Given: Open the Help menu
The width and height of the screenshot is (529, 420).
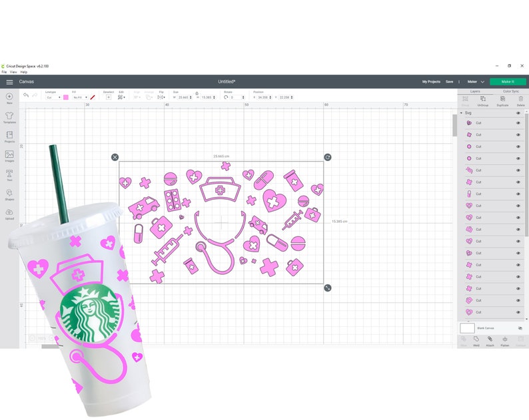Looking at the screenshot, I should pyautogui.click(x=23, y=72).
